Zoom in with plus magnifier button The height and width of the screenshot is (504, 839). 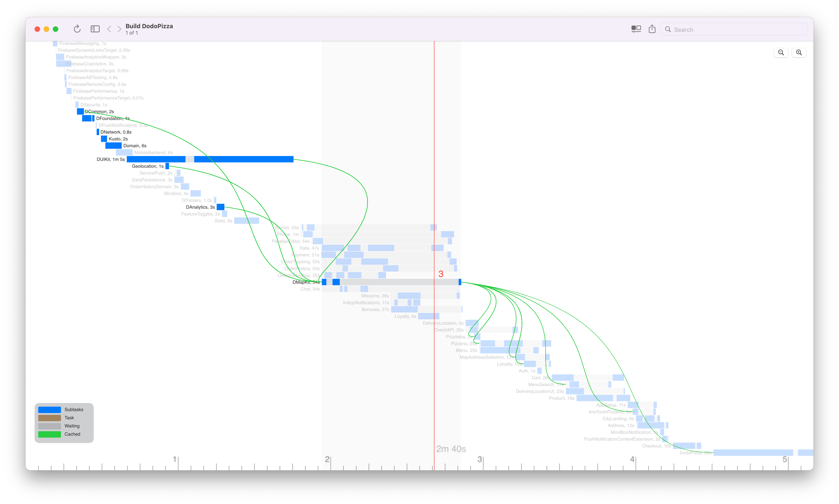coord(799,53)
